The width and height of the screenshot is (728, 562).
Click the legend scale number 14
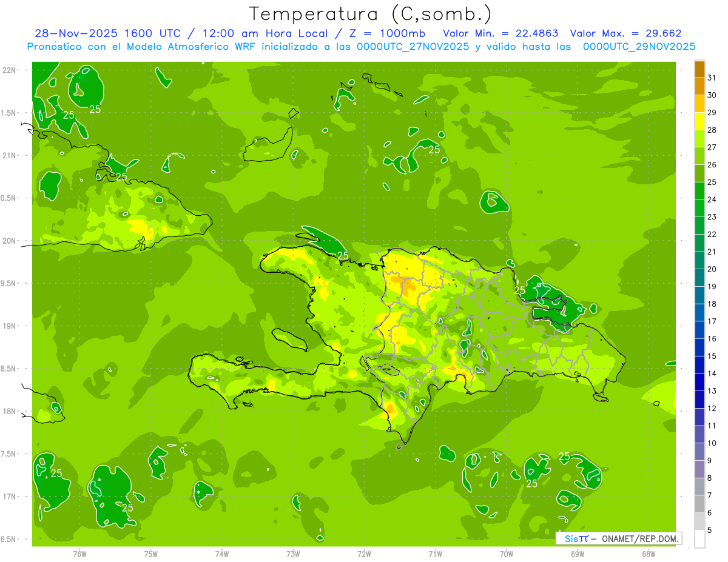click(x=712, y=374)
